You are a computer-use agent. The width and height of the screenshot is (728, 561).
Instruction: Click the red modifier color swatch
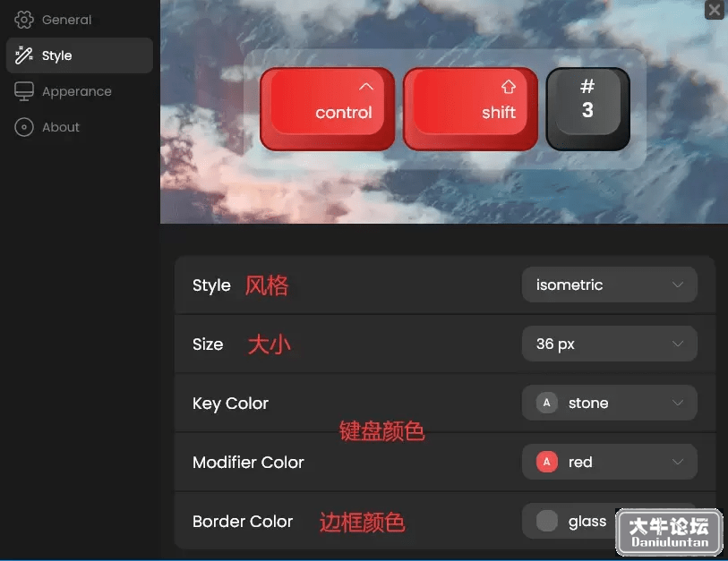coord(547,462)
